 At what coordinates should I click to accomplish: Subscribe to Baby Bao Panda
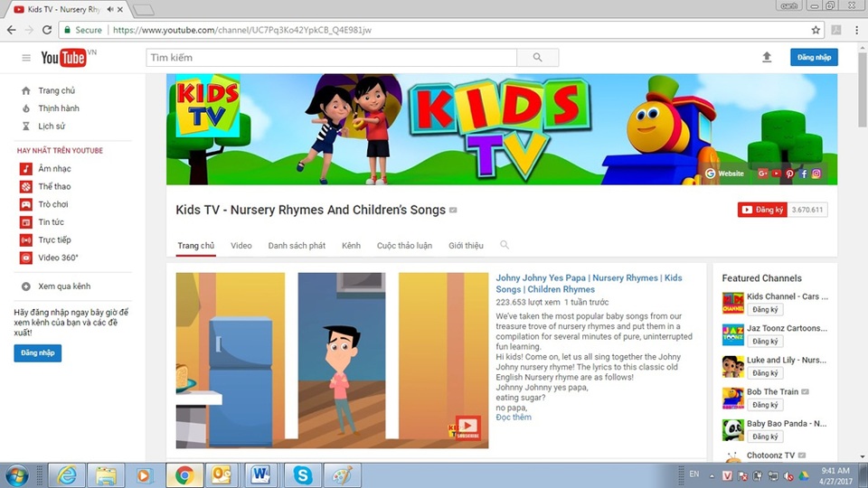tap(765, 436)
